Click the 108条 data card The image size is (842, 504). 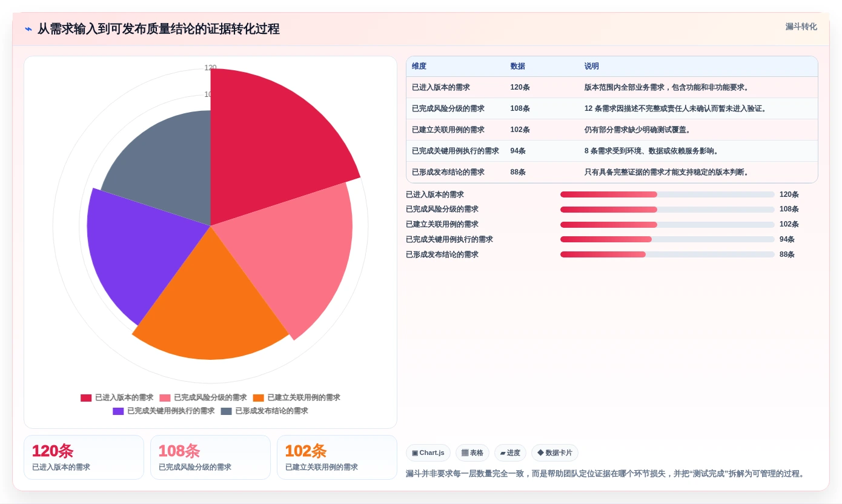(210, 457)
